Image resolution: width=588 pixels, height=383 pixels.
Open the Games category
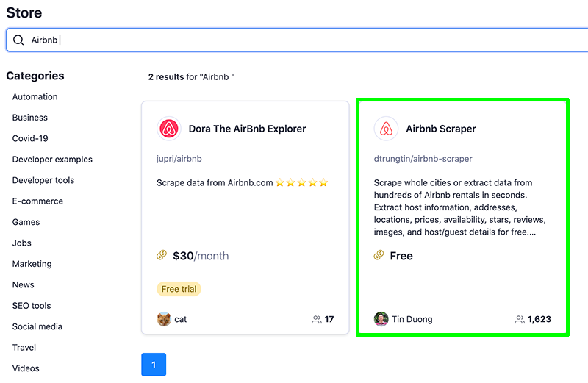(x=26, y=222)
